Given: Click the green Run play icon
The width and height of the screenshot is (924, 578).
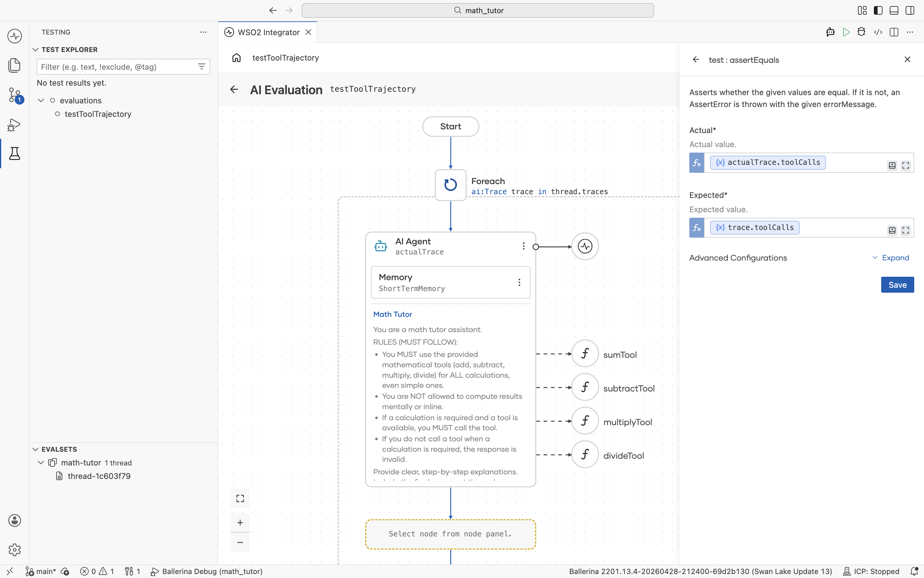Looking at the screenshot, I should 846,32.
